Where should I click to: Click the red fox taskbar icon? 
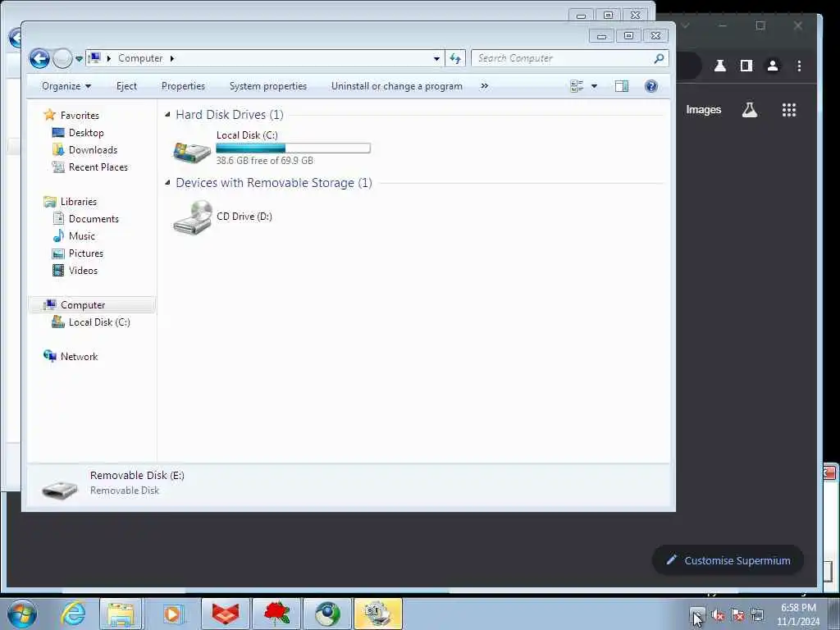(226, 614)
